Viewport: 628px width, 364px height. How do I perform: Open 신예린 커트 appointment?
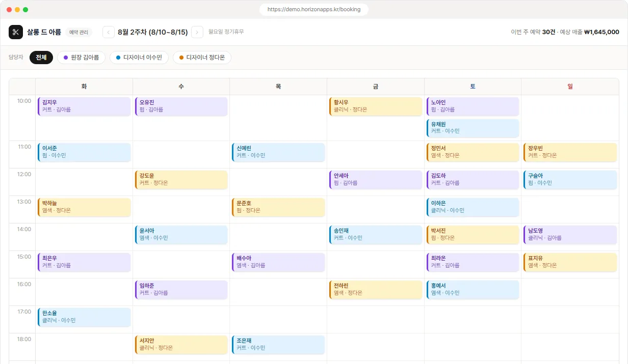(278, 152)
